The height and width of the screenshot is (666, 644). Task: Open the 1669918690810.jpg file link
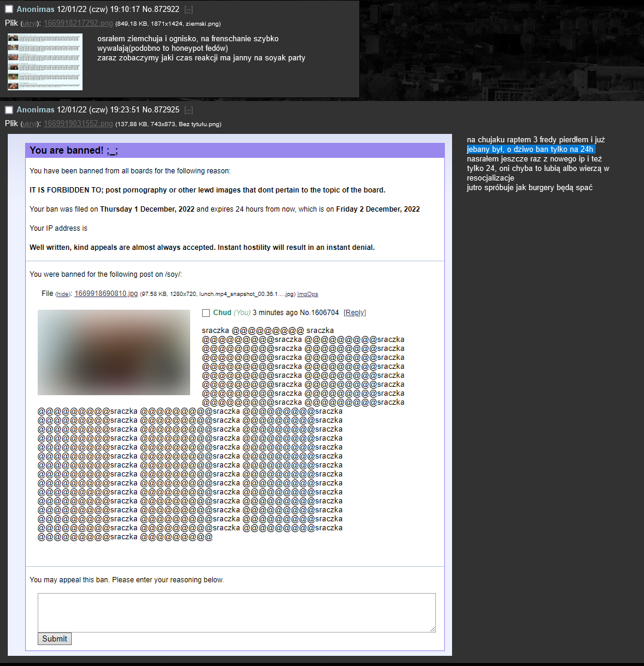(x=106, y=294)
